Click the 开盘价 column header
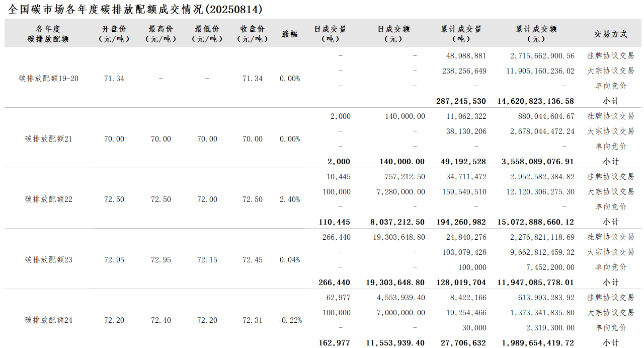Image resolution: width=644 pixels, height=348 pixels. pos(114,34)
